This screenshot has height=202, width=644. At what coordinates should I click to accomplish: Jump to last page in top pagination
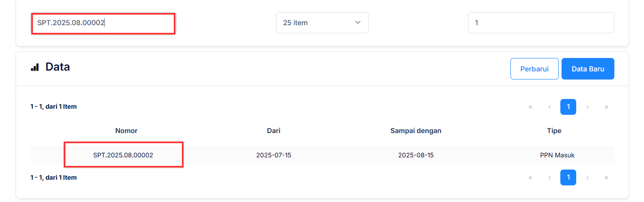click(606, 107)
